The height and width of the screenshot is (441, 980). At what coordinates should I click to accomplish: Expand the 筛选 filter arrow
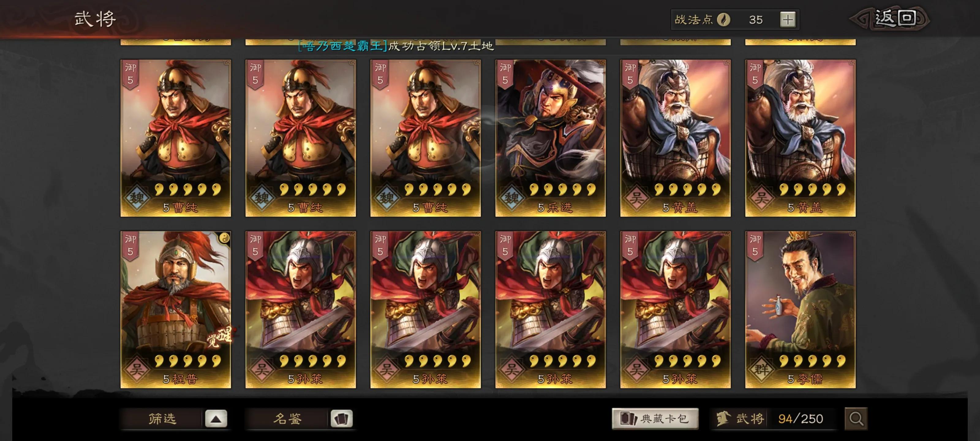(216, 419)
